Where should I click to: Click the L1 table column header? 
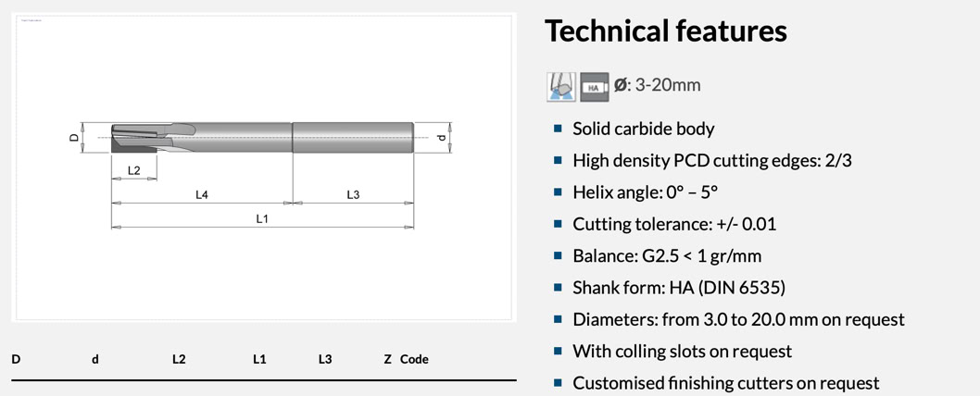(x=259, y=359)
